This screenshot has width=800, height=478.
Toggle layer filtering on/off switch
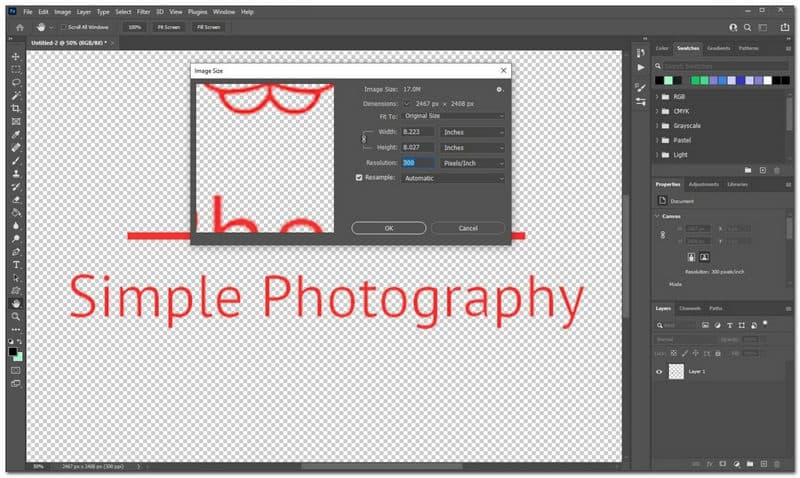pos(765,323)
